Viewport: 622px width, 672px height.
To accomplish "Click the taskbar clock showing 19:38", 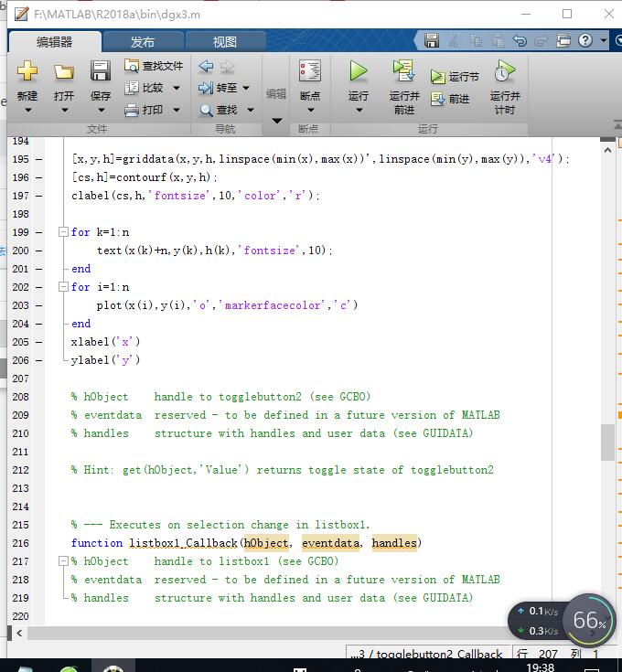I will pyautogui.click(x=540, y=667).
